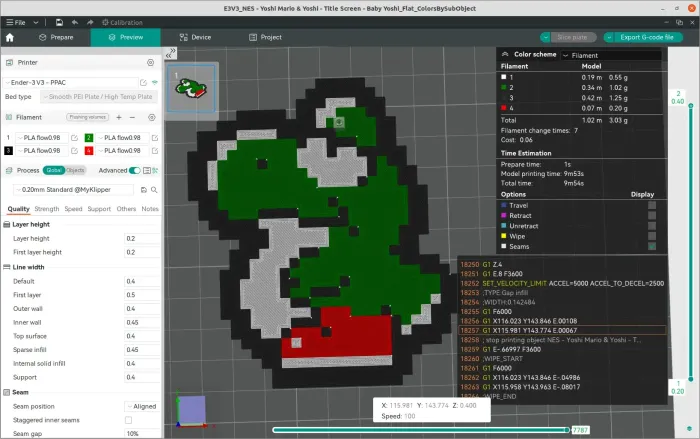The height and width of the screenshot is (439, 700).
Task: Save the 0.20mm Standard process preset
Action: 144,190
